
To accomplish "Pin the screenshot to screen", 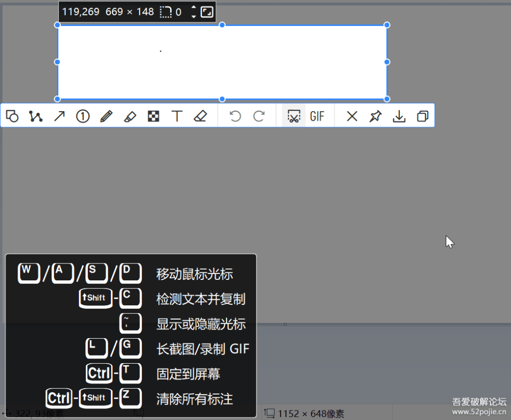I will tap(375, 116).
